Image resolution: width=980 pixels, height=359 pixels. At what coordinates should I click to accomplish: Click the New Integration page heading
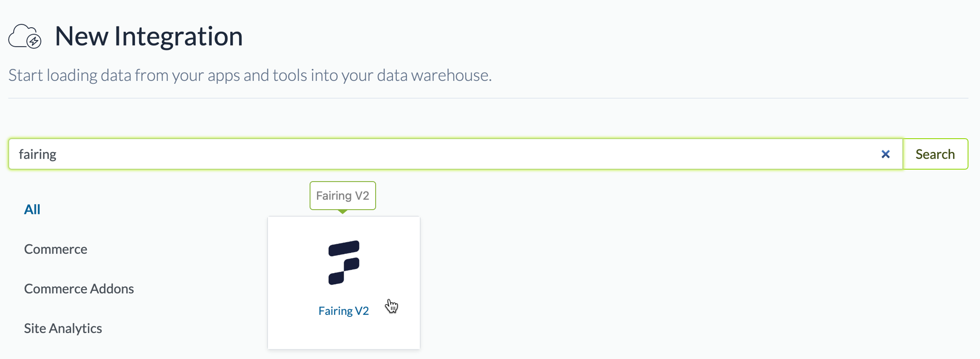pos(148,36)
